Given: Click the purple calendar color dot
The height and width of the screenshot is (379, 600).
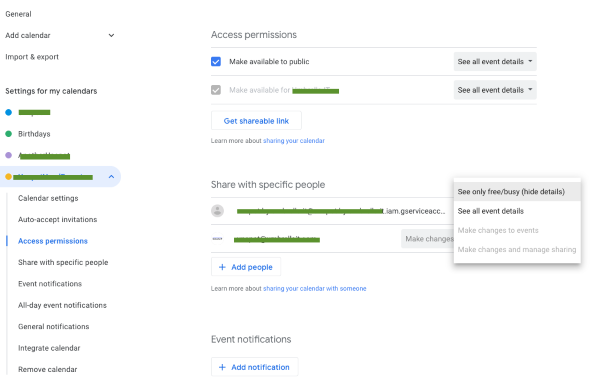Looking at the screenshot, I should click(x=8, y=155).
